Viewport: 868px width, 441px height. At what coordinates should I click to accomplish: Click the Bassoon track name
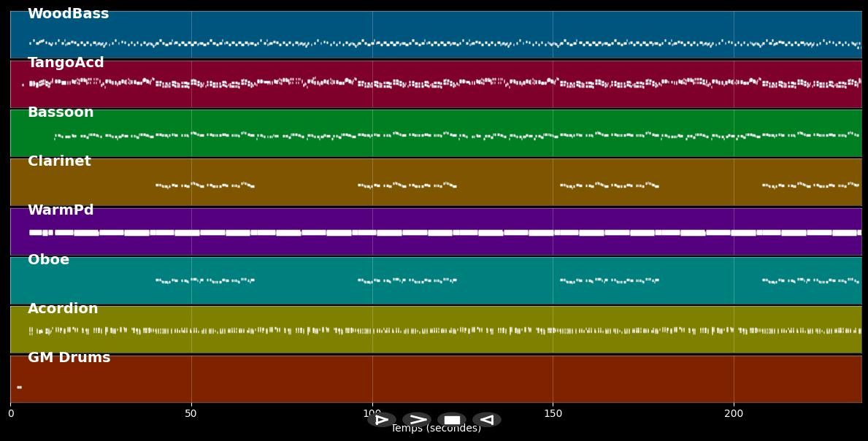(61, 112)
